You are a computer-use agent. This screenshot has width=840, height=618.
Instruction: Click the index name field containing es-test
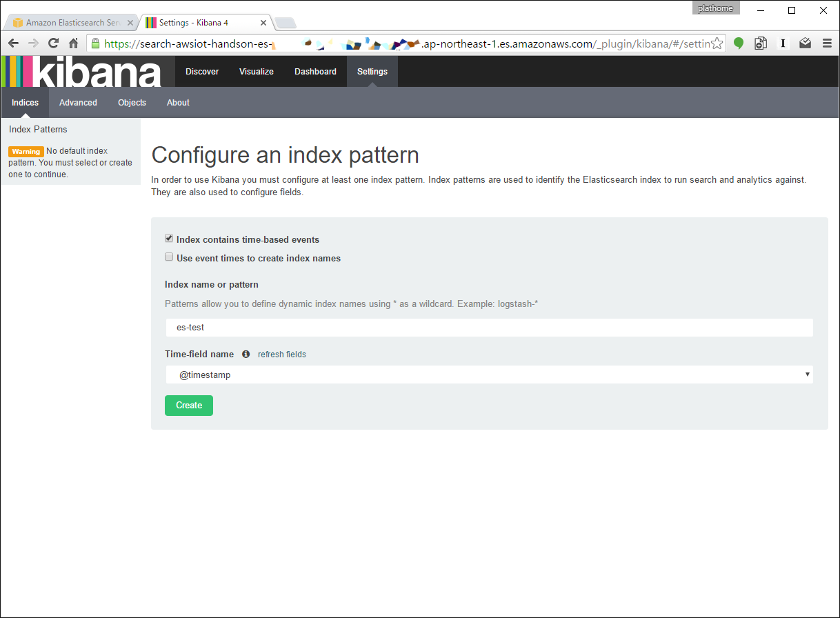489,328
